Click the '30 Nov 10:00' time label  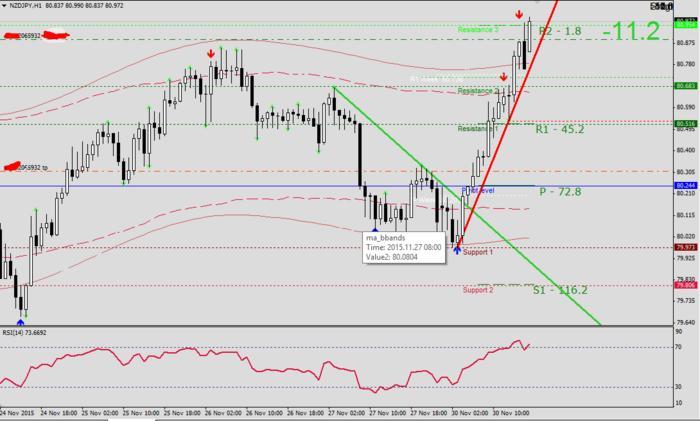point(511,413)
